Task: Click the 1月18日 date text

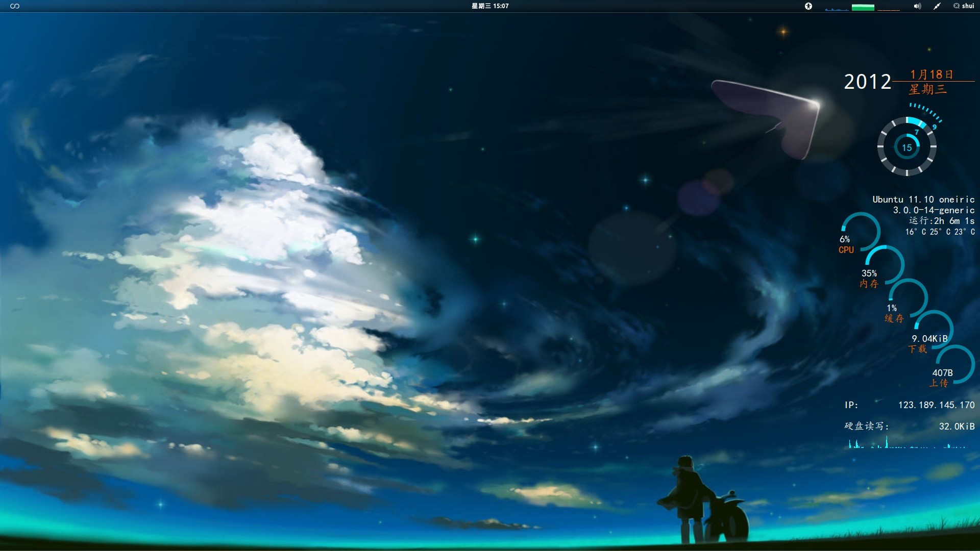Action: point(932,74)
